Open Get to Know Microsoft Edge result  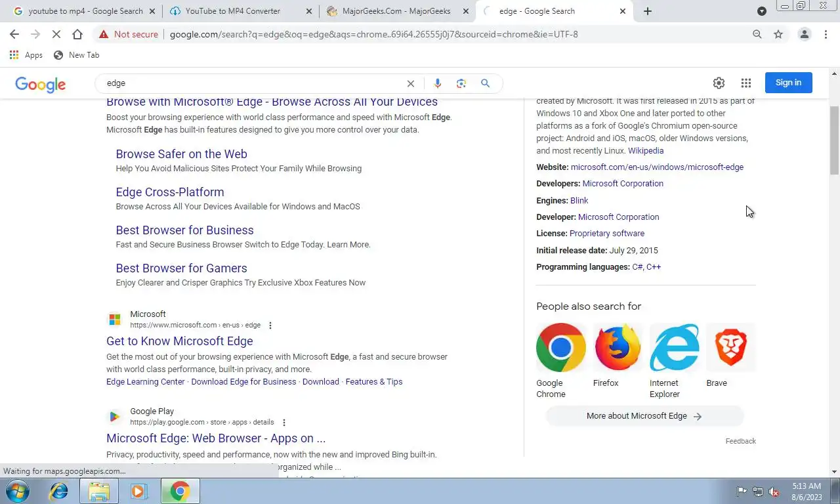[179, 341]
